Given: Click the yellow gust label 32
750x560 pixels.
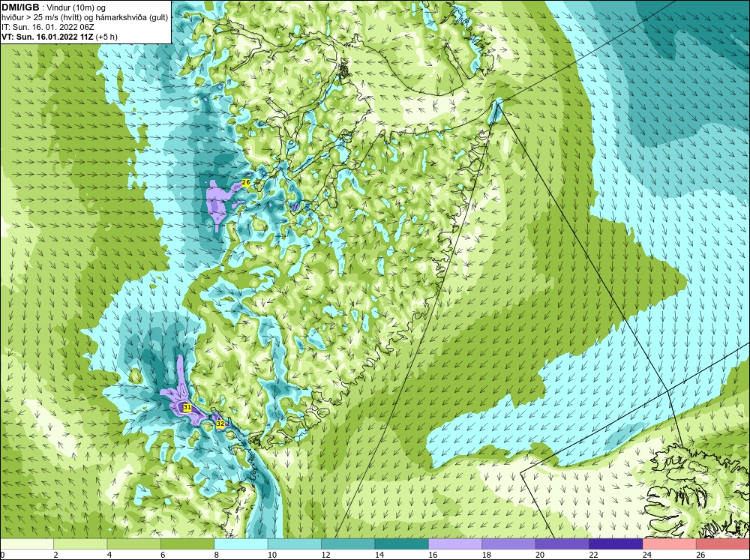Looking at the screenshot, I should point(220,424).
